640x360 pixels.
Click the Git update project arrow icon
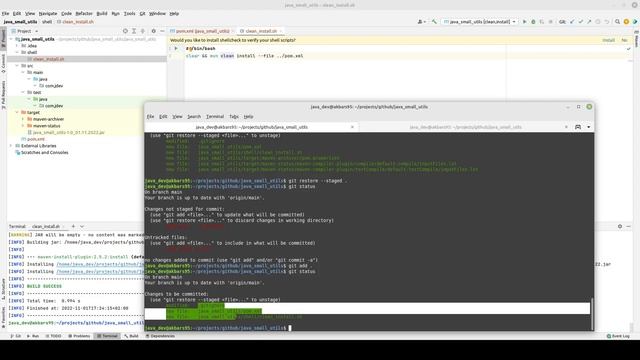click(572, 22)
